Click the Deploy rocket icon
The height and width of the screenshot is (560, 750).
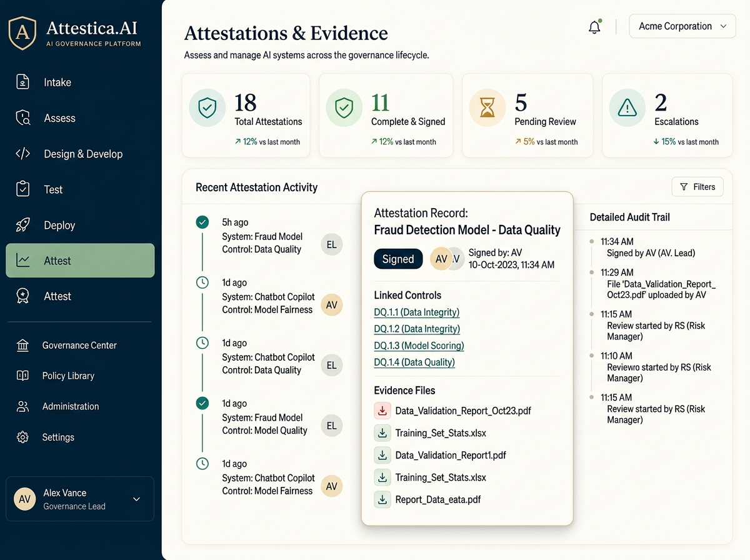click(x=23, y=225)
